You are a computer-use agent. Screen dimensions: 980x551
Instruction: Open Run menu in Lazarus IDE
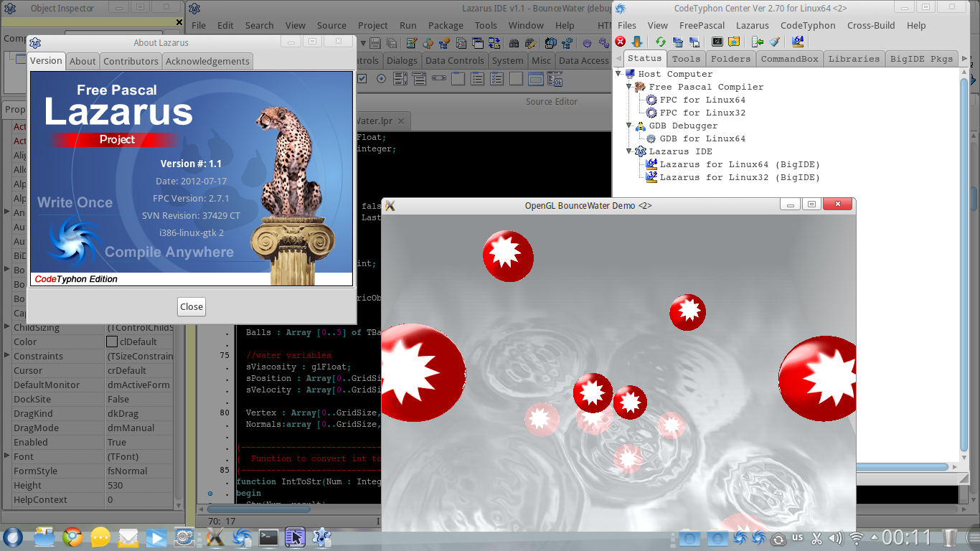click(x=408, y=25)
